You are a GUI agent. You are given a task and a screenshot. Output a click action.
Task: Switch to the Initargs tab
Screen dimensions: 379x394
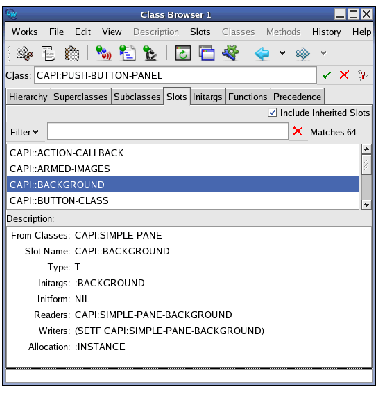tap(207, 97)
